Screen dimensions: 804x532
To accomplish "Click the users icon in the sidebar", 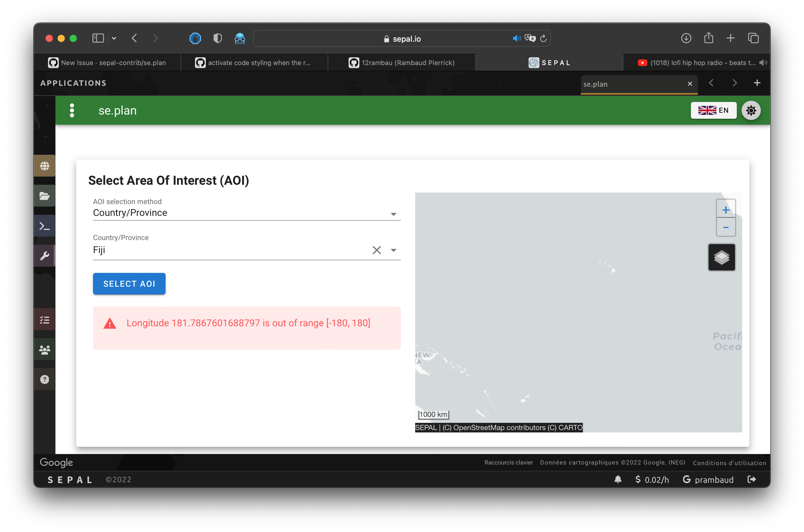I will point(44,349).
